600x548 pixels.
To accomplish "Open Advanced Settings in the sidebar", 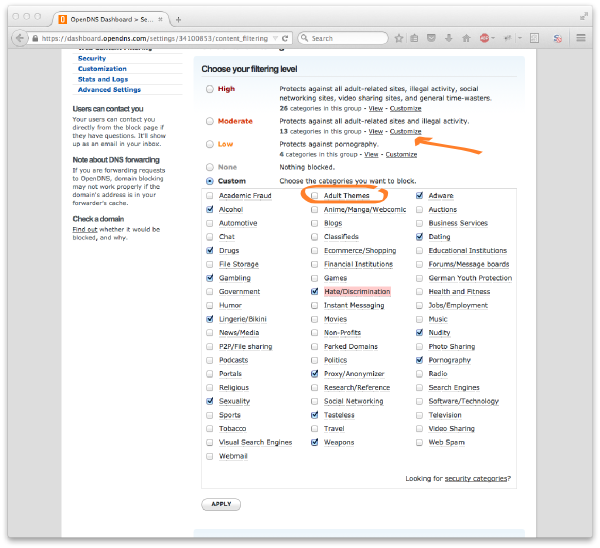I will [x=109, y=90].
